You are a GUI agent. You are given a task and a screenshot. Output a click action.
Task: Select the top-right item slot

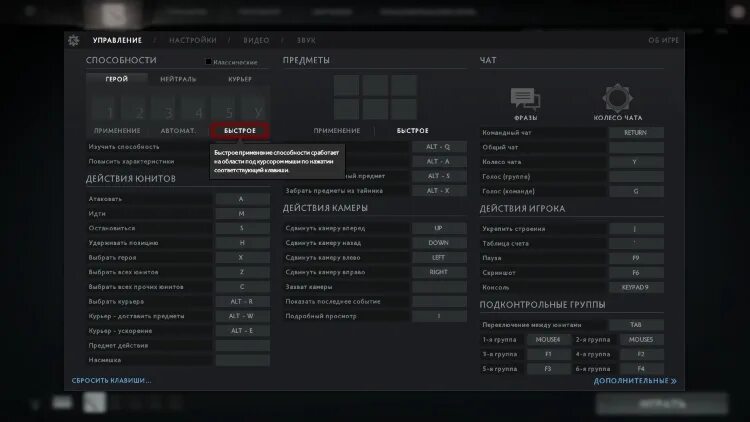[x=404, y=86]
